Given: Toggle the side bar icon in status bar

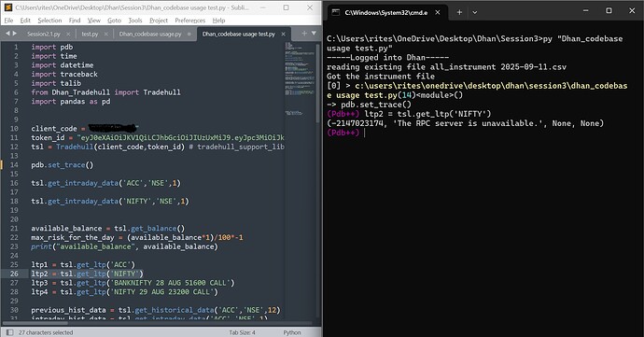Looking at the screenshot, I should point(10,332).
